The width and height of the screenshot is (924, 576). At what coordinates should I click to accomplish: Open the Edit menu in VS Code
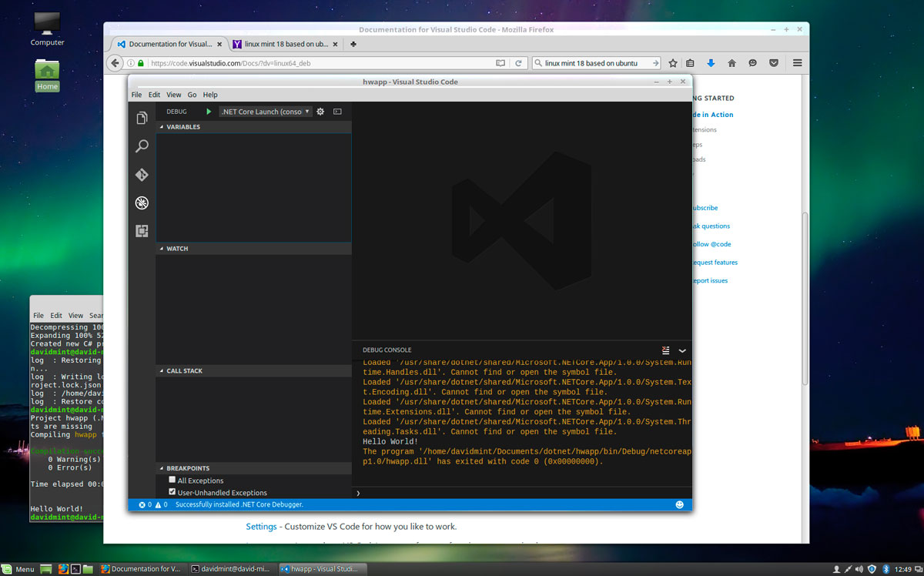click(155, 95)
